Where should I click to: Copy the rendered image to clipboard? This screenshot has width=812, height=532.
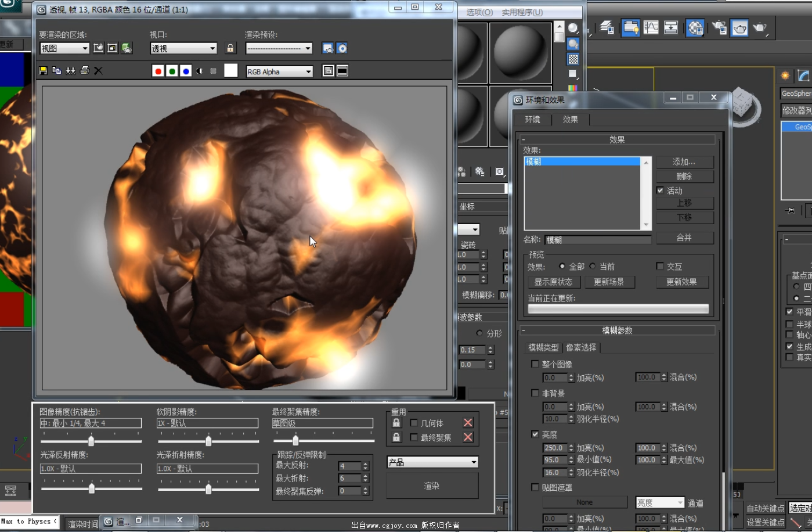[57, 71]
